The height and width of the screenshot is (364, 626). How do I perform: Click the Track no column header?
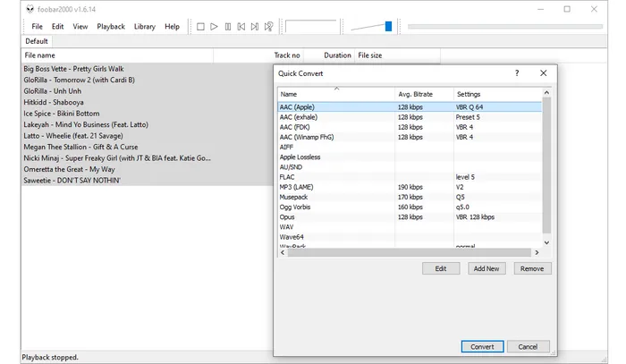(x=258, y=55)
